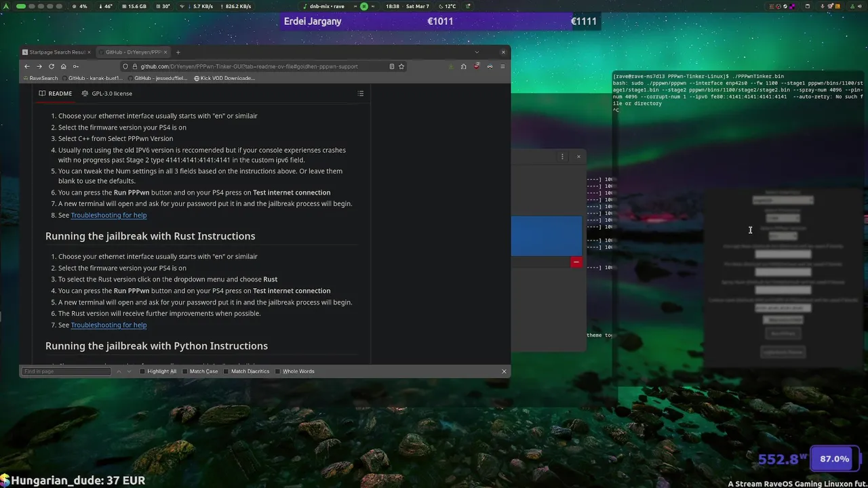Close the Startpage Search Results tab
This screenshot has width=868, height=488.
pyautogui.click(x=90, y=52)
